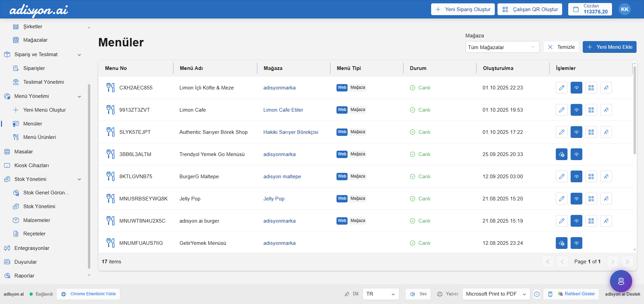Toggle view eye icon for Jelly Pop menu
Image resolution: width=644 pixels, height=304 pixels.
[x=576, y=199]
